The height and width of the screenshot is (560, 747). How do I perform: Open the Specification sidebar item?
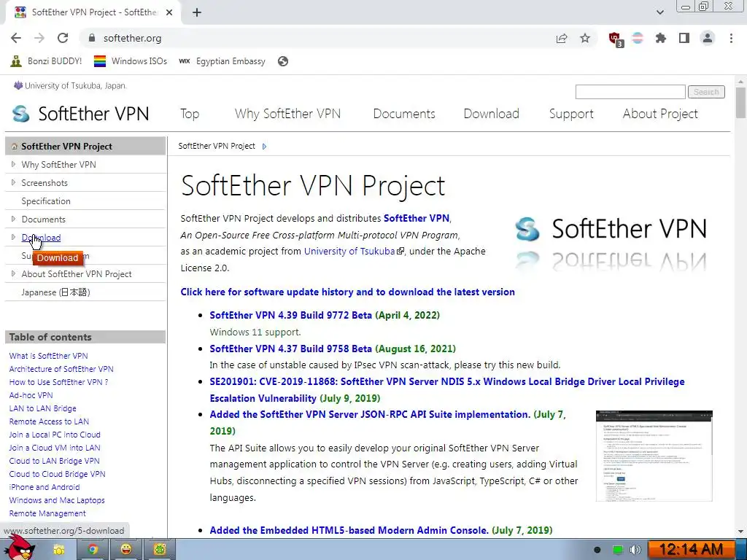point(46,201)
